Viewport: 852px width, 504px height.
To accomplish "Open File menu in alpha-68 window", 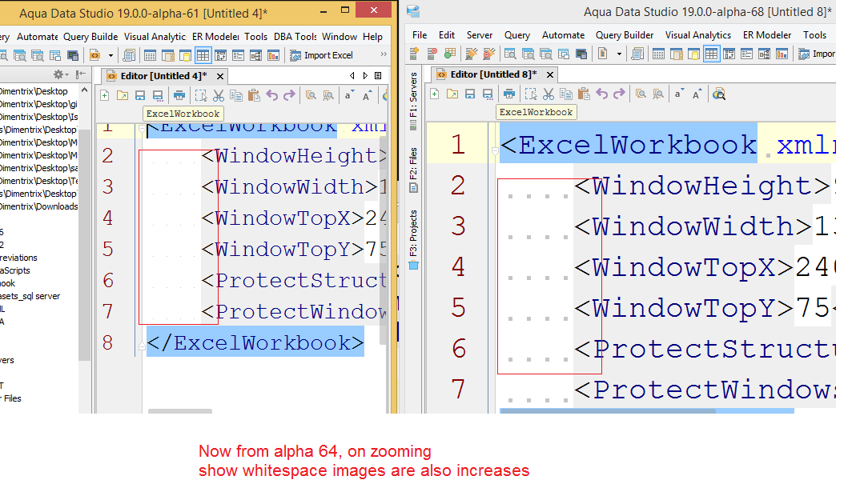I will point(420,34).
